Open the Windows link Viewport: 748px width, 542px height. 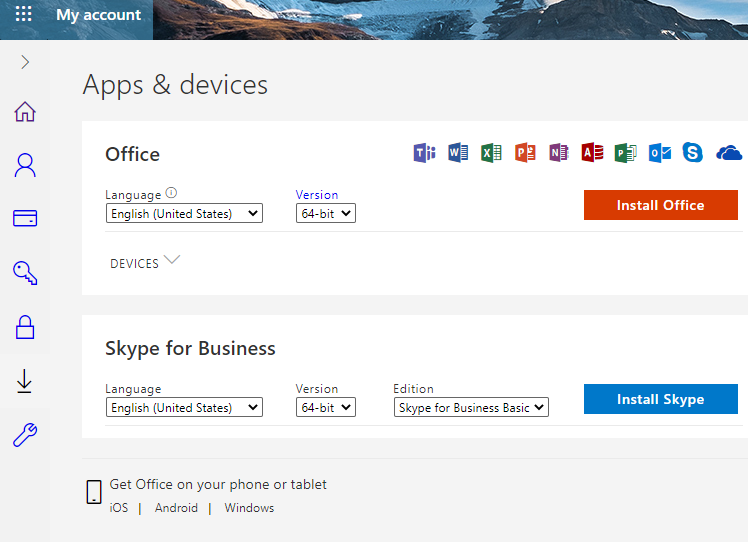coord(249,508)
